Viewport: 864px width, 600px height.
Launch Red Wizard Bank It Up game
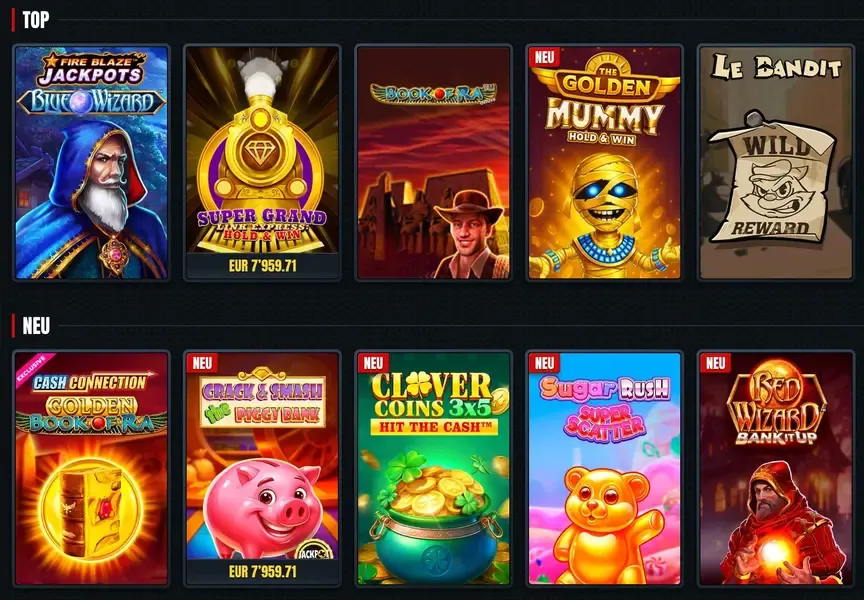776,468
